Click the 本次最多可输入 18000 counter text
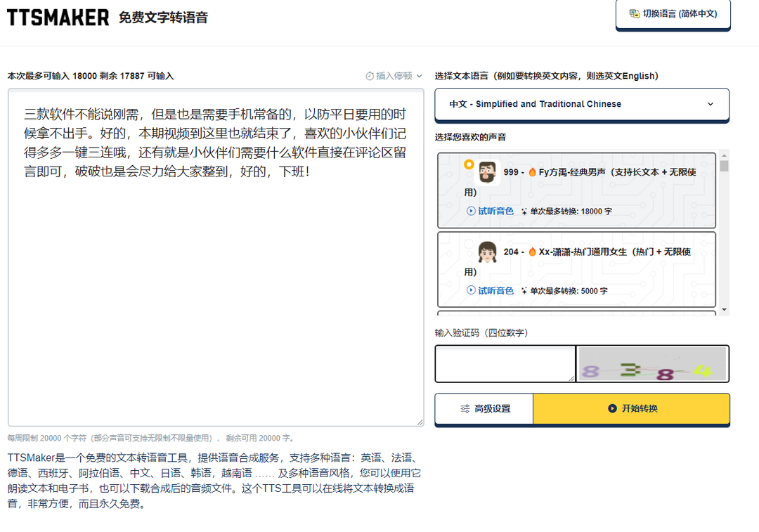 click(x=91, y=76)
